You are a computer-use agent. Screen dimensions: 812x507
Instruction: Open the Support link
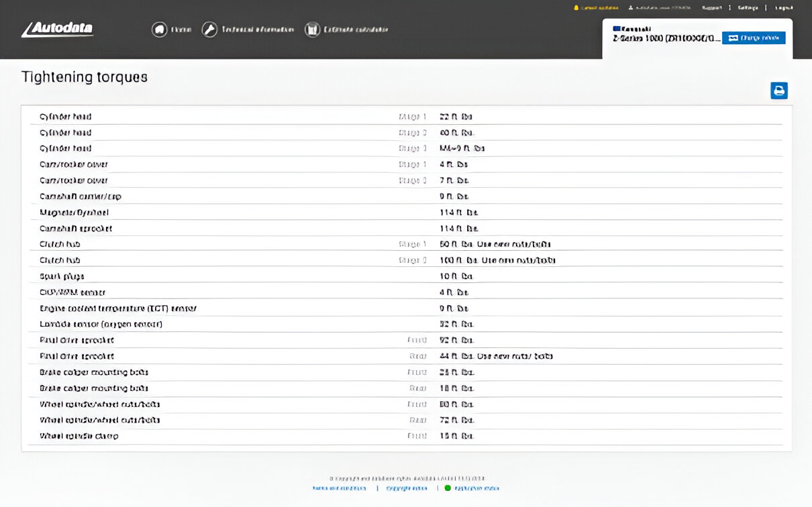711,8
